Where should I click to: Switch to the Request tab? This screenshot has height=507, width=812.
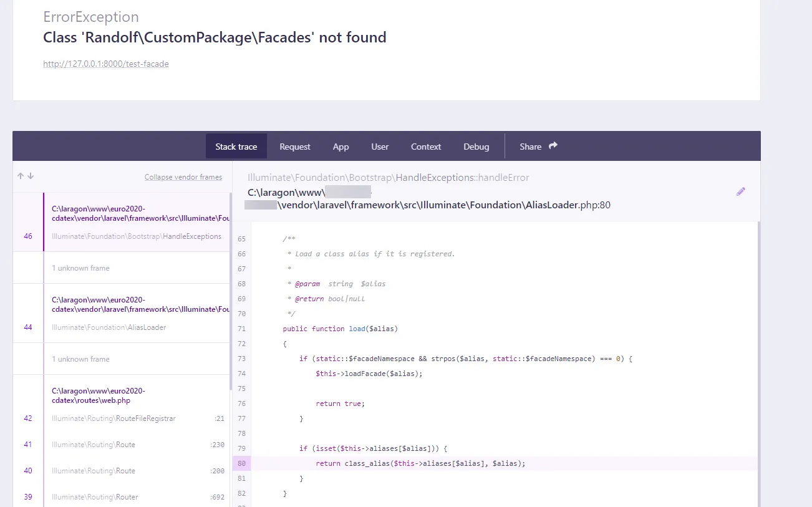pyautogui.click(x=295, y=147)
